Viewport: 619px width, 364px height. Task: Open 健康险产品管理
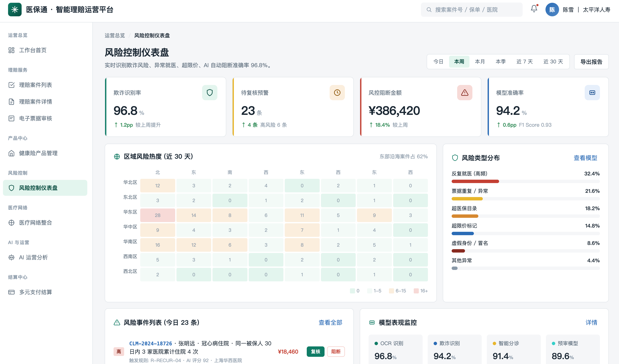point(45,153)
